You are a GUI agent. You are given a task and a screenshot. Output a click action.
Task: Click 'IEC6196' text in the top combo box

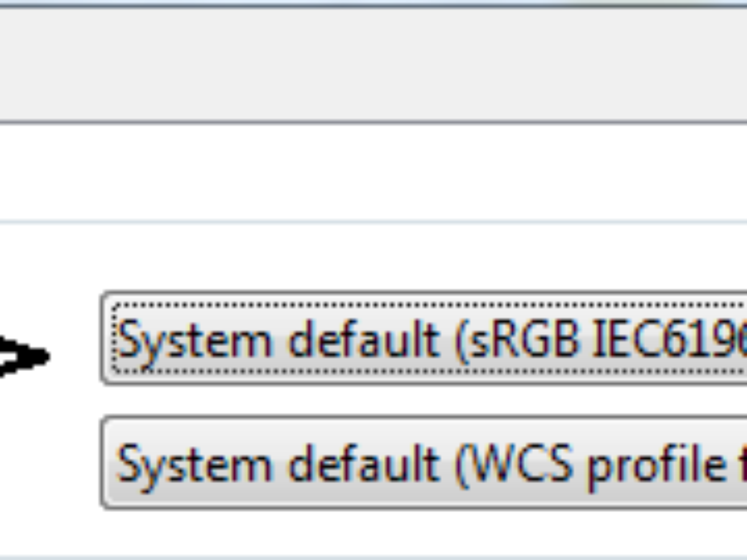[x=669, y=340]
